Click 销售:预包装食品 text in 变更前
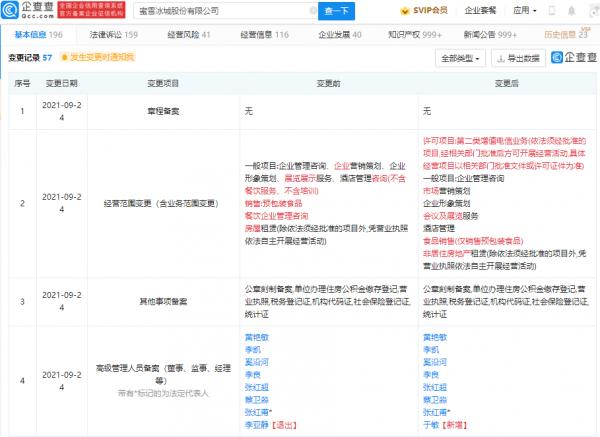This screenshot has height=437, width=600. click(274, 203)
